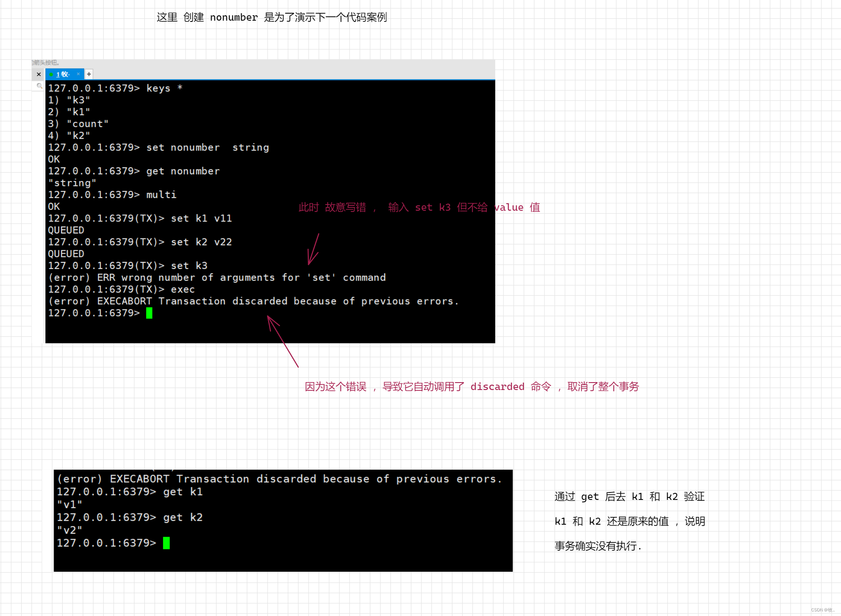Click the 'exec' command line
The height and width of the screenshot is (616, 841).
click(121, 289)
